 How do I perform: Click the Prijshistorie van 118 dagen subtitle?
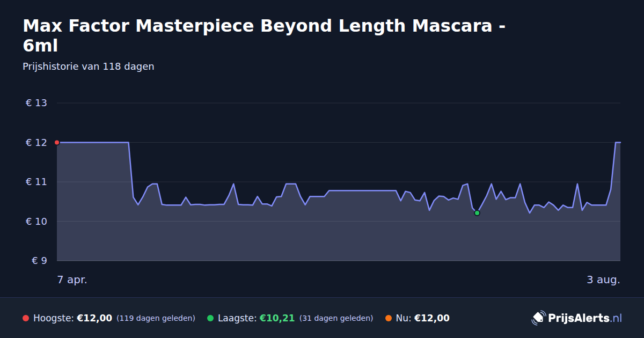tap(89, 67)
